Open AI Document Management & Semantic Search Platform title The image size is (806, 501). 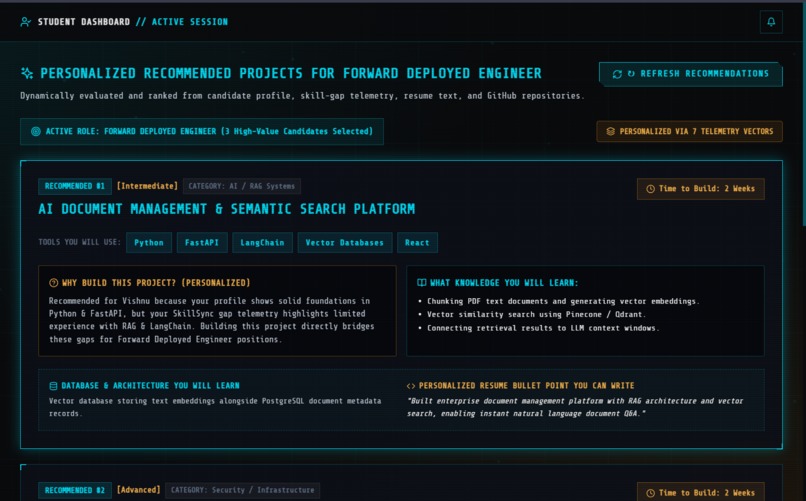click(x=227, y=209)
